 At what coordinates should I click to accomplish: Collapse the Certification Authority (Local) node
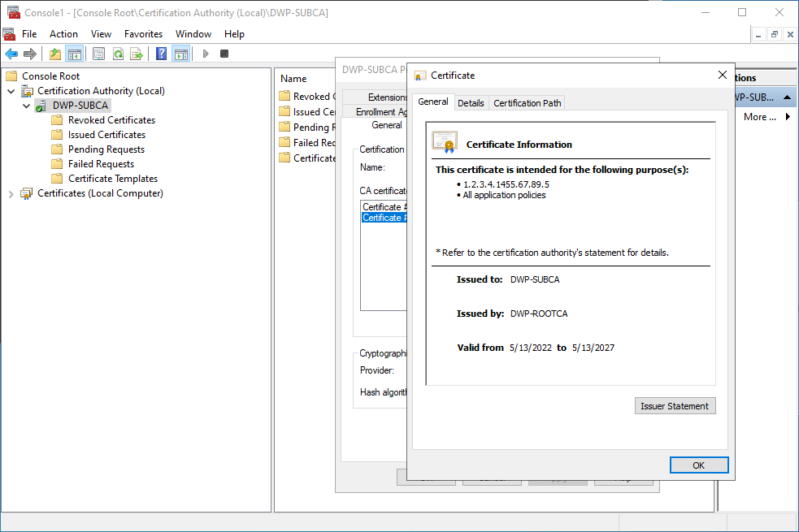[x=11, y=91]
